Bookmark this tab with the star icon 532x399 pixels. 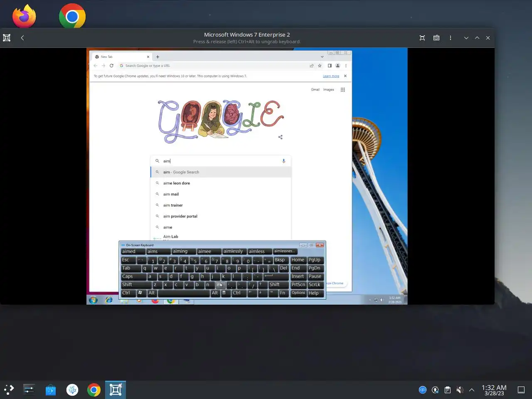320,66
